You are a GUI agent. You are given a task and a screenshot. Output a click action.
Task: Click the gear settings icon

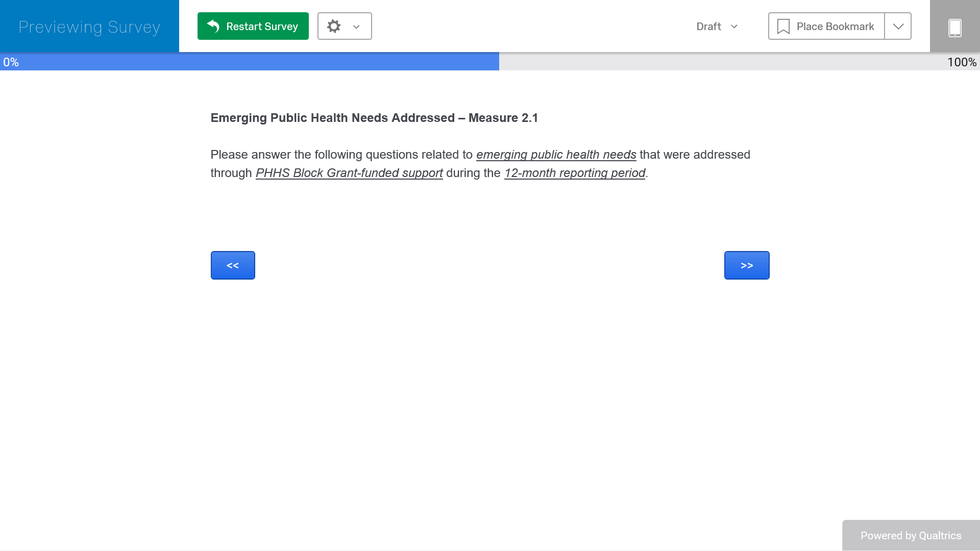point(334,26)
